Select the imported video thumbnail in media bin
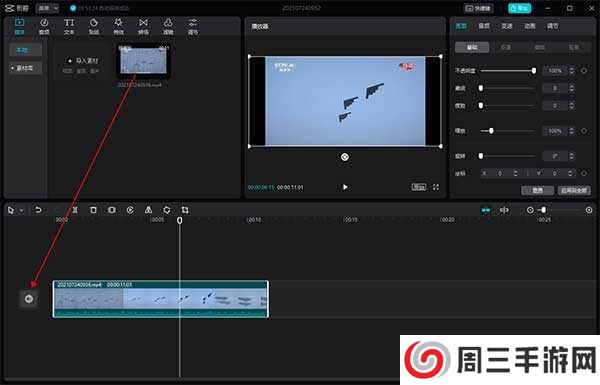The image size is (600, 385). click(x=143, y=60)
